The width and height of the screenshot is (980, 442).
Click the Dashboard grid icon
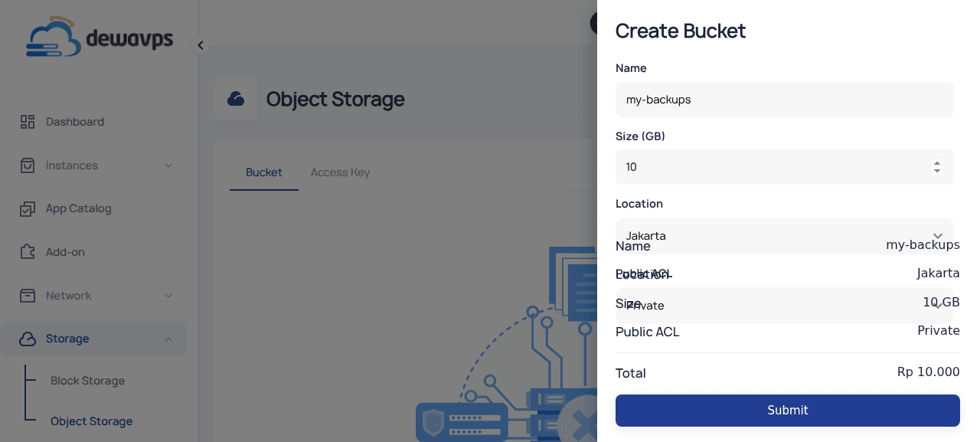(28, 122)
